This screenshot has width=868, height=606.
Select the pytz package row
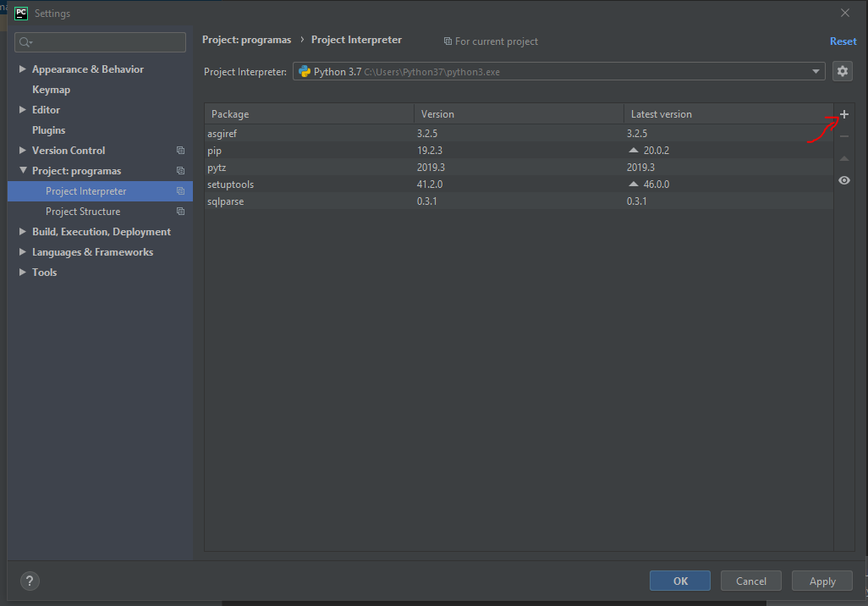coord(519,168)
